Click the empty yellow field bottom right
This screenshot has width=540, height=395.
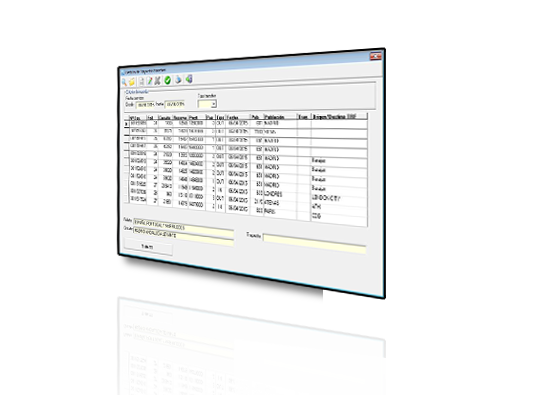314,243
